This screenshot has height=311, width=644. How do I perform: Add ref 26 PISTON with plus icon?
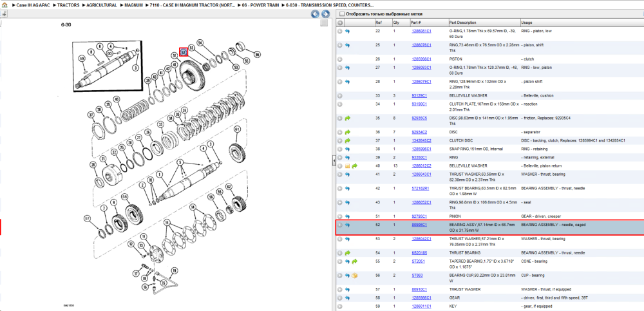[340, 59]
